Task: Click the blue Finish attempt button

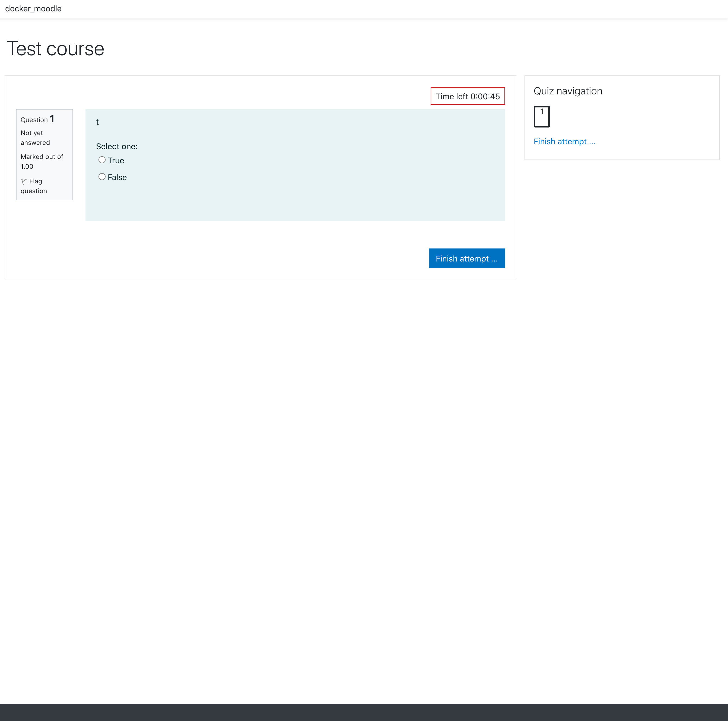Action: [x=466, y=259]
